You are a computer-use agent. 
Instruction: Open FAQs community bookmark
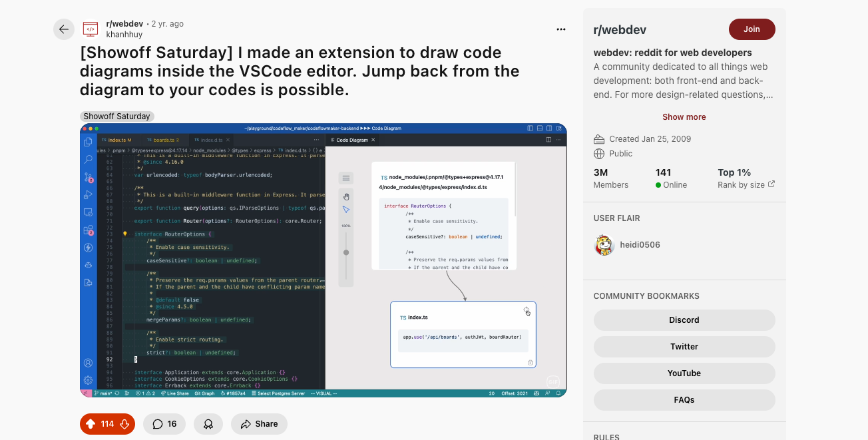click(684, 400)
